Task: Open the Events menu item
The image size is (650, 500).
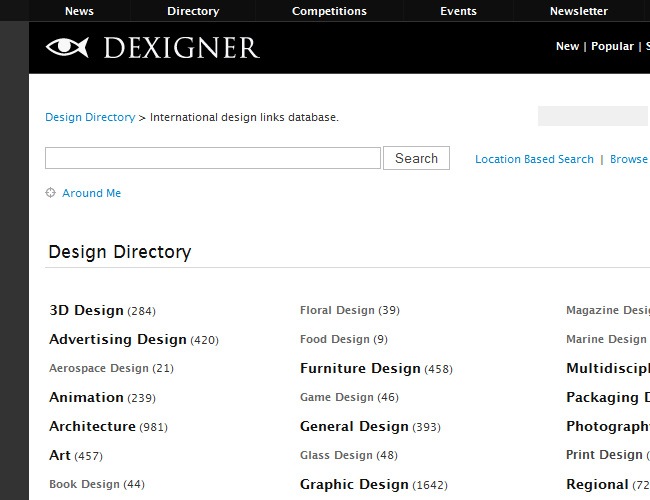Action: pos(458,11)
